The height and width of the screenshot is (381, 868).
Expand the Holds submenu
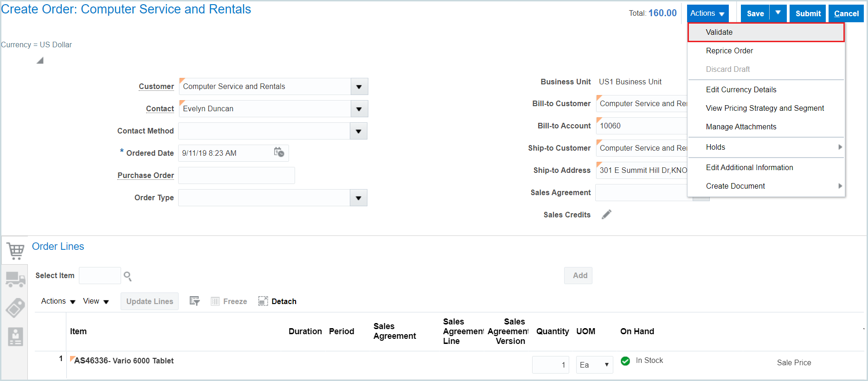[766, 147]
